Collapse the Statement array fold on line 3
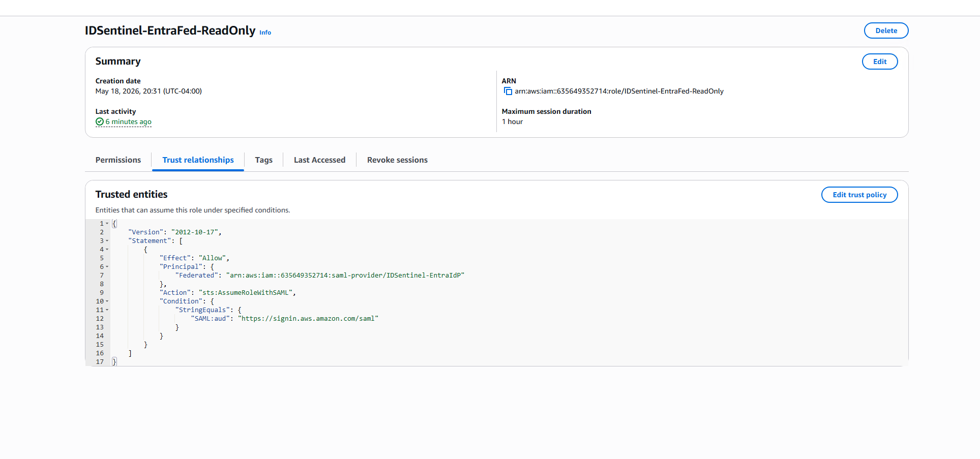The height and width of the screenshot is (459, 980). [x=107, y=241]
